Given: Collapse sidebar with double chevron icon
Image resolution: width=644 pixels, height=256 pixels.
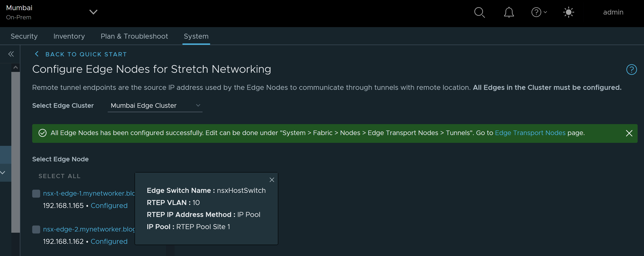Looking at the screenshot, I should click(11, 54).
